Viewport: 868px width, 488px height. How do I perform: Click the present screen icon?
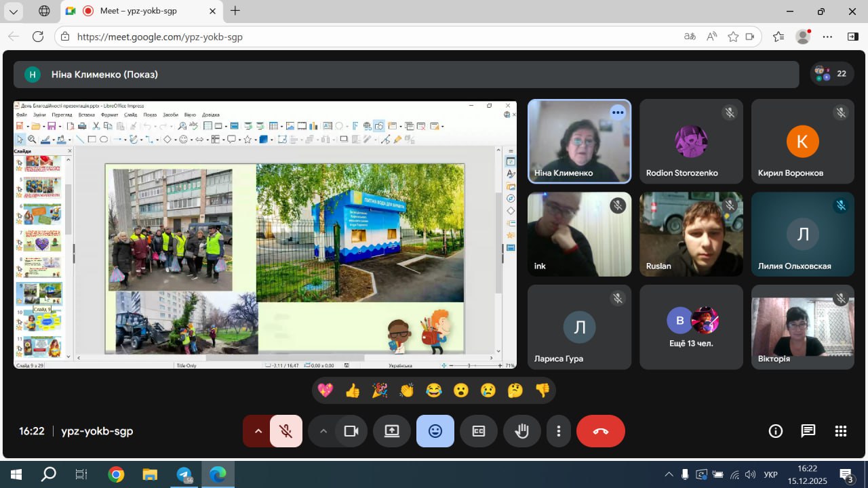[392, 431]
